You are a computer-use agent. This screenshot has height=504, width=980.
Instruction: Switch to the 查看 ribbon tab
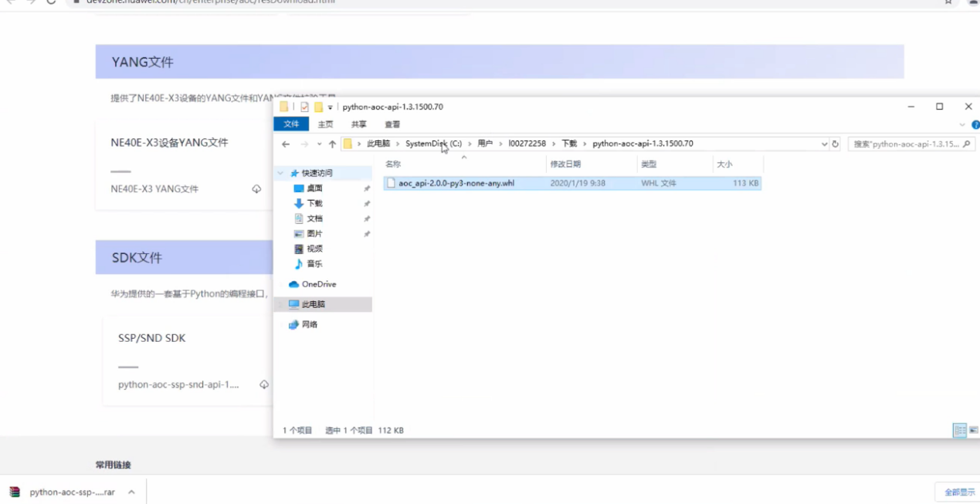pyautogui.click(x=392, y=124)
